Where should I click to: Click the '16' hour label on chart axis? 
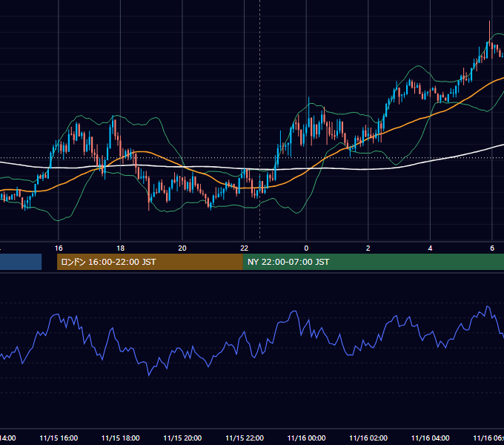59,248
